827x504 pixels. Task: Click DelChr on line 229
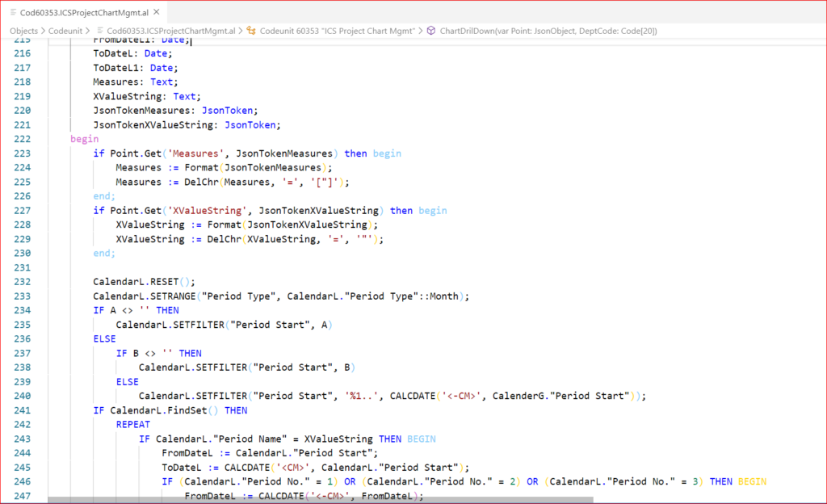pos(225,239)
